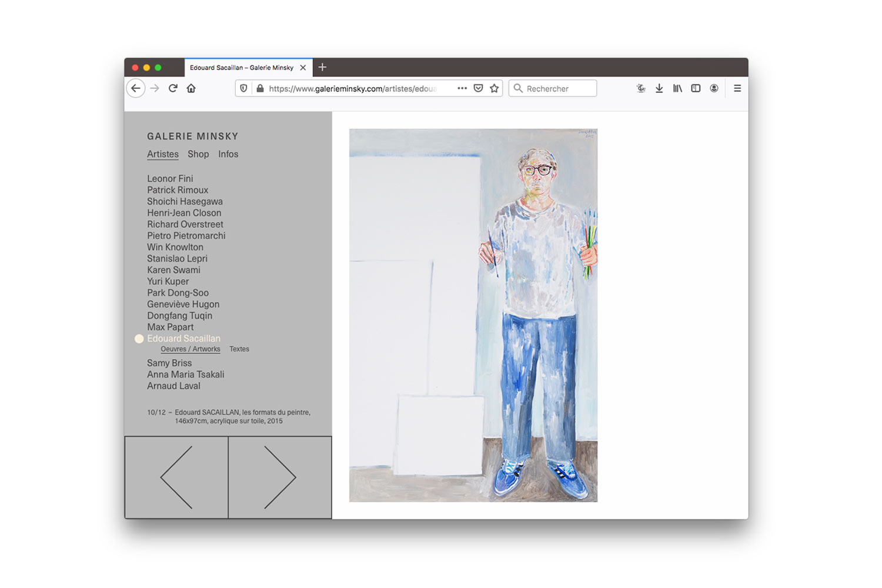
Task: Click the browser back arrow button
Action: 136,88
